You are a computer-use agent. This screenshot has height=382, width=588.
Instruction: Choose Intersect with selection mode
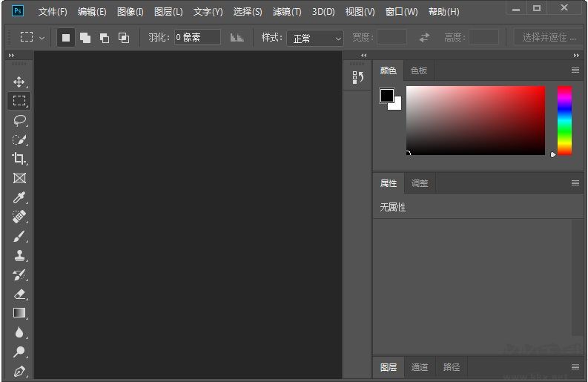point(124,38)
